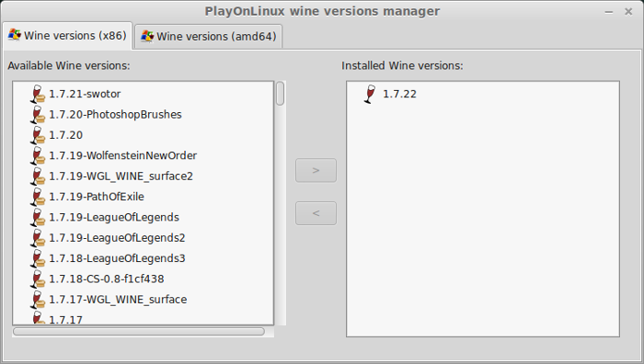Image resolution: width=644 pixels, height=364 pixels.
Task: Click installed wine glass icon beside 1.7.22
Action: point(370,94)
